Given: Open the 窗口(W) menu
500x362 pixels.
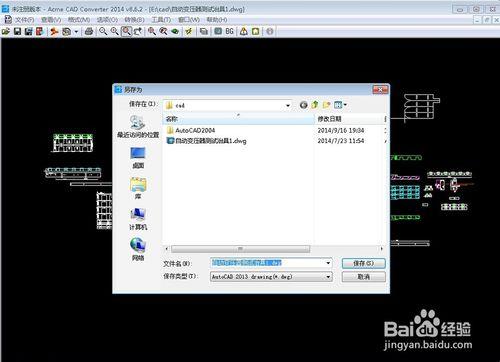Looking at the screenshot, I should [189, 20].
